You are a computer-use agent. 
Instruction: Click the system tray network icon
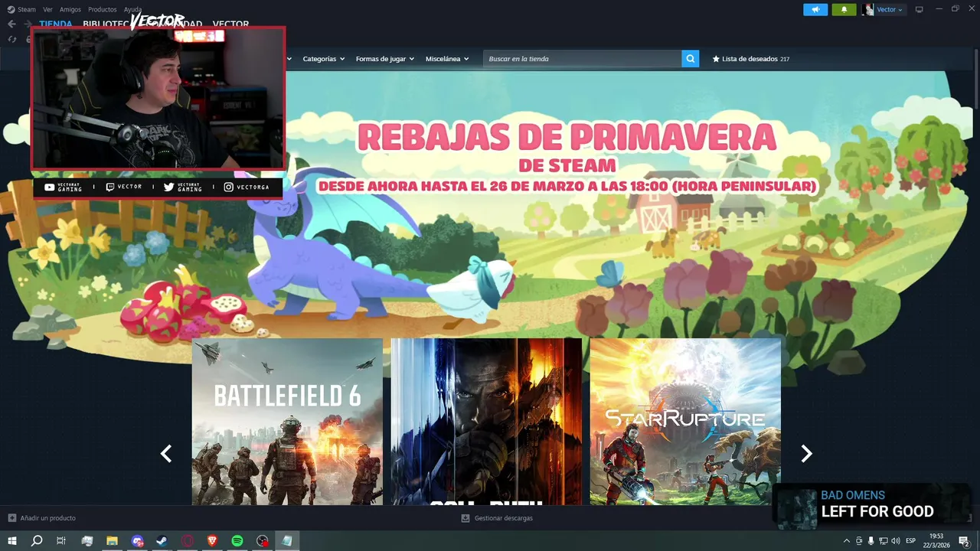pos(883,541)
